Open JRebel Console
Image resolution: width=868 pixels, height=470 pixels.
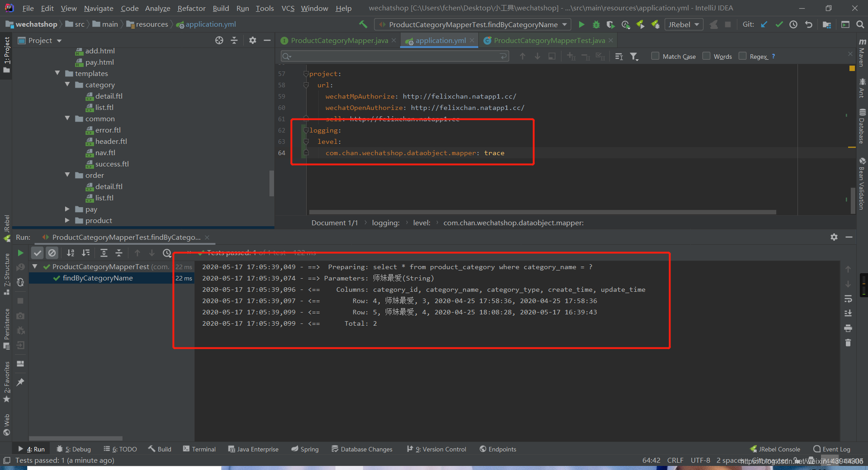click(775, 449)
